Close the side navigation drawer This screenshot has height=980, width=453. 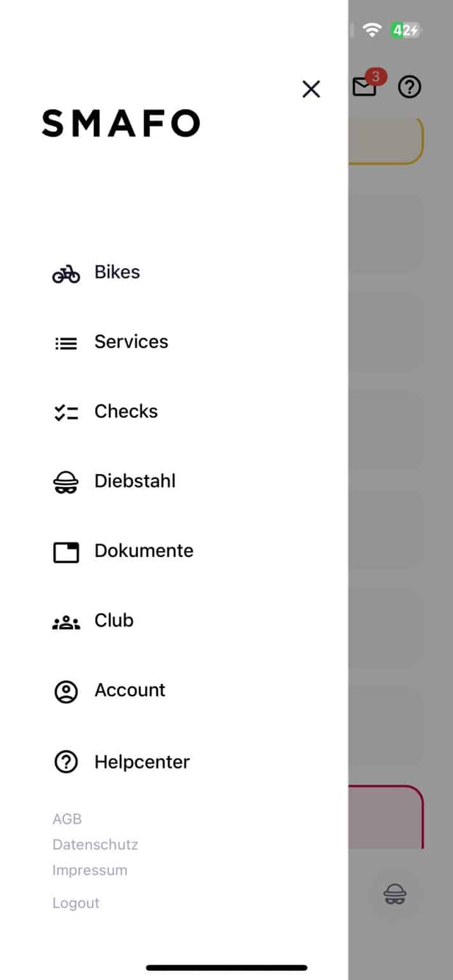tap(311, 89)
